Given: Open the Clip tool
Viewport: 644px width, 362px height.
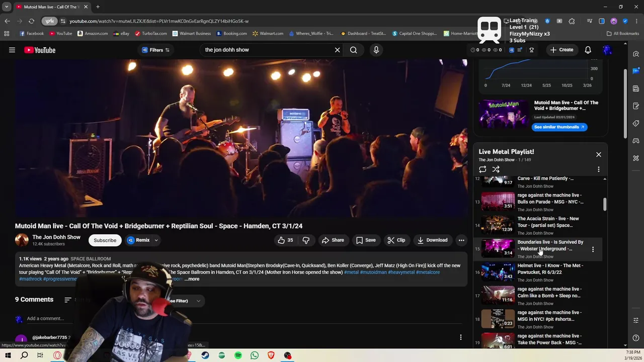Looking at the screenshot, I should tap(396, 240).
